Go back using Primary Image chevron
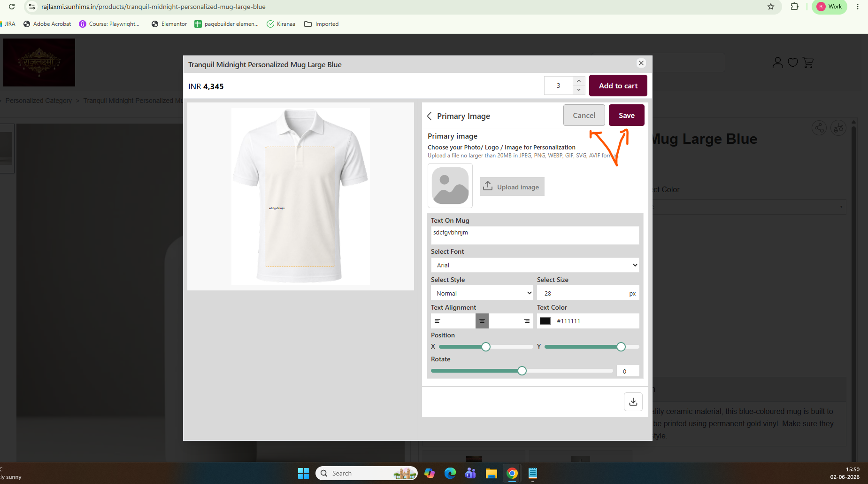This screenshot has height=484, width=868. [x=429, y=116]
